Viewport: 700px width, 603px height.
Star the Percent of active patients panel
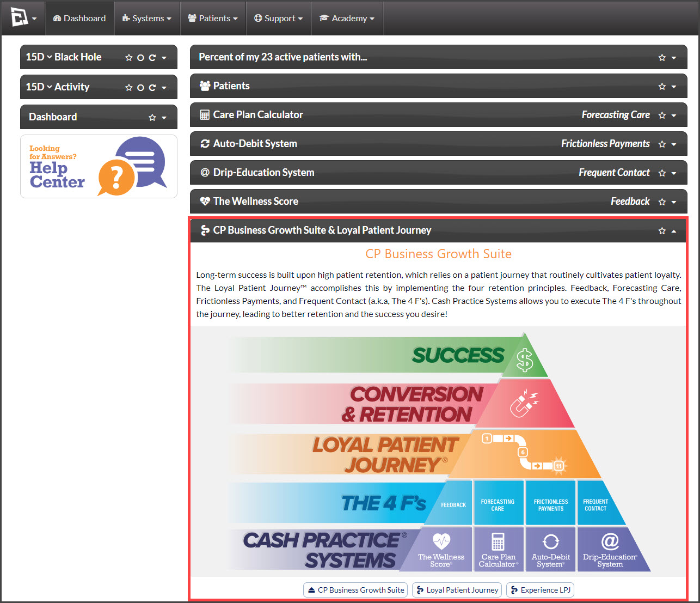pos(662,58)
